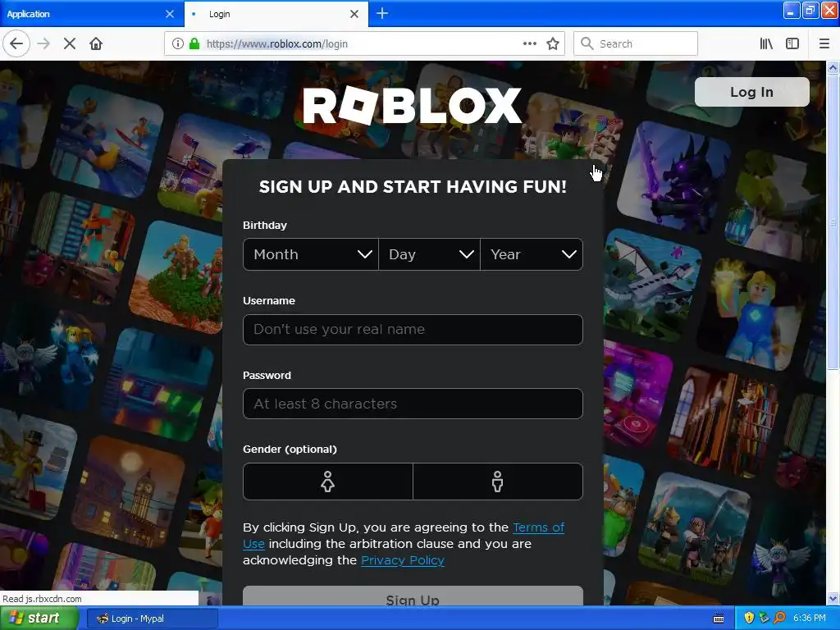Open the Day birthday dropdown
The width and height of the screenshot is (840, 630).
pos(430,254)
